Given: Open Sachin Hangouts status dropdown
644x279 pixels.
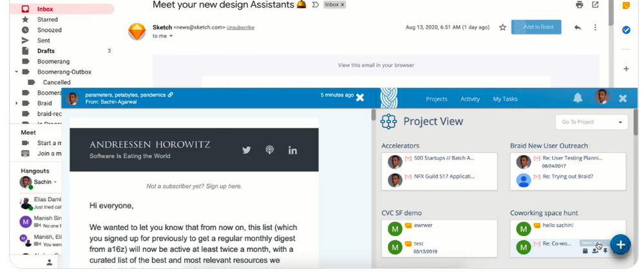Looking at the screenshot, I should pyautogui.click(x=55, y=182).
